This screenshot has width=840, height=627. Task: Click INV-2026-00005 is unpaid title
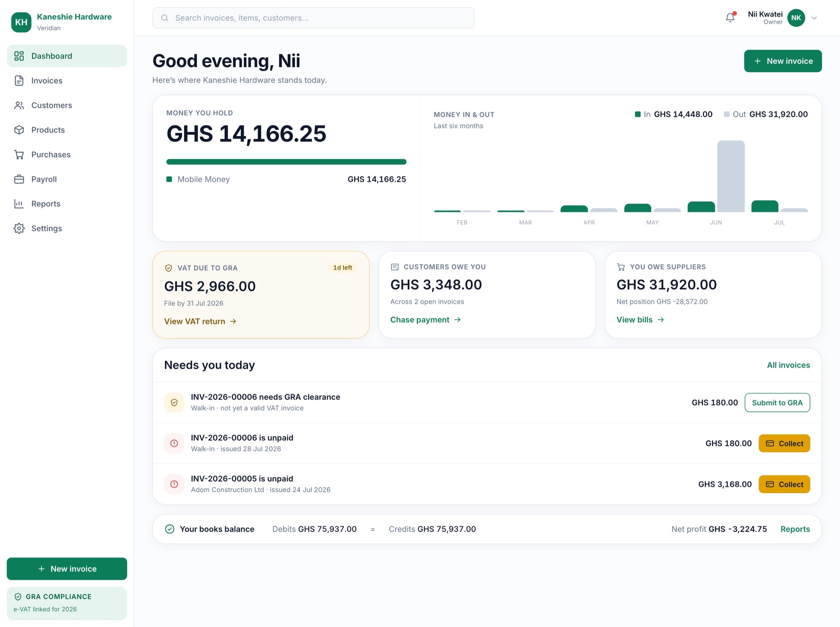click(242, 479)
